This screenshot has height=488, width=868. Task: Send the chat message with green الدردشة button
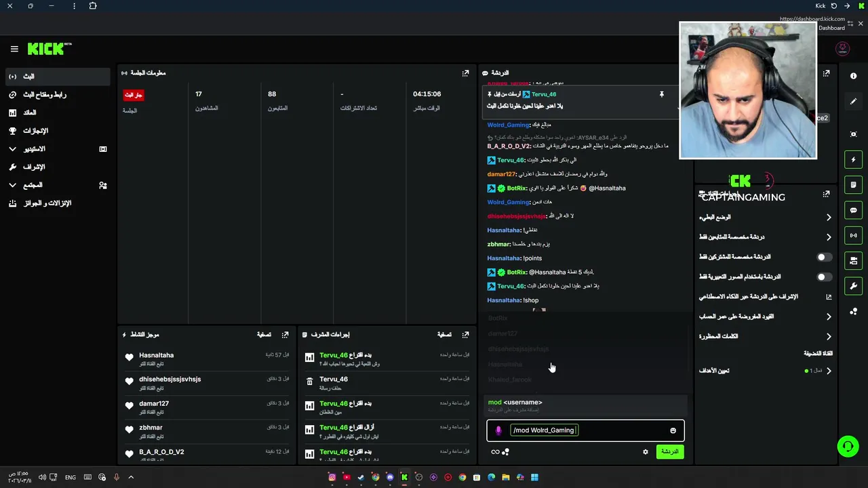pyautogui.click(x=670, y=452)
